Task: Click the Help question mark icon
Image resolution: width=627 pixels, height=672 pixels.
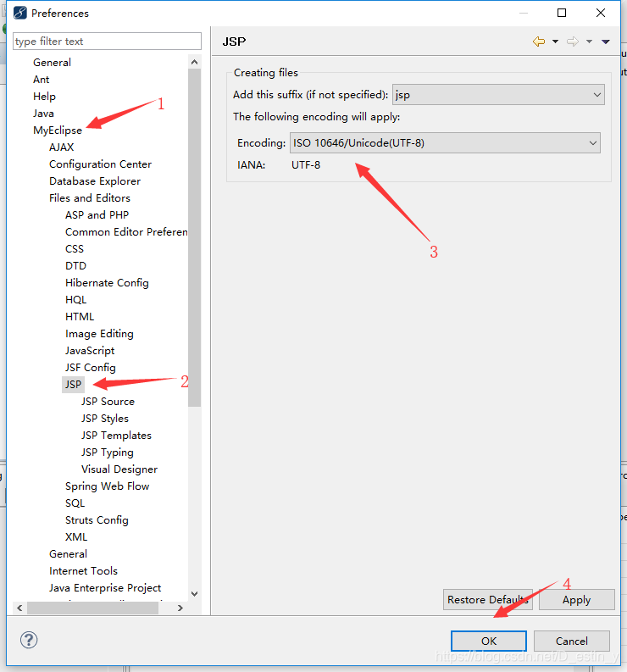Action: [29, 640]
